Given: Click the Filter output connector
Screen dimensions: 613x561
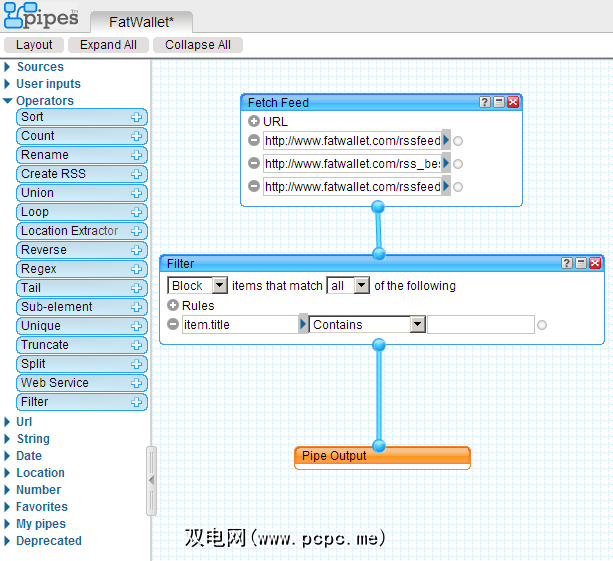Looking at the screenshot, I should click(379, 345).
